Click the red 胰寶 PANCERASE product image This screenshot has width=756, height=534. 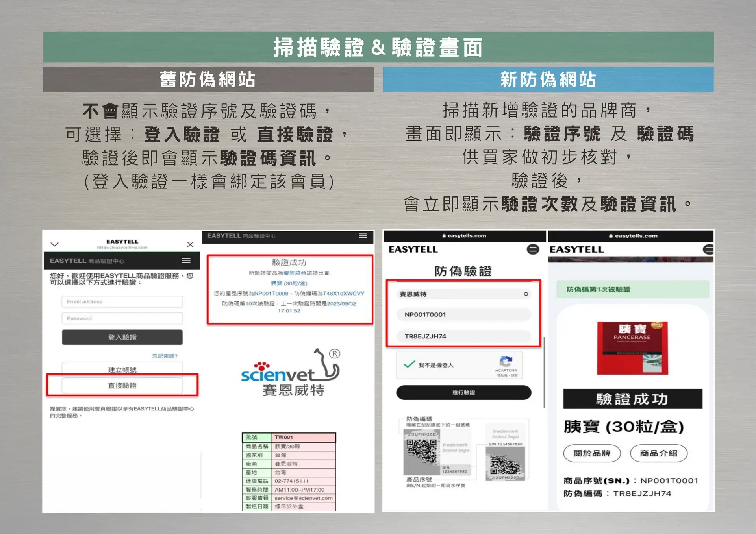coord(632,348)
